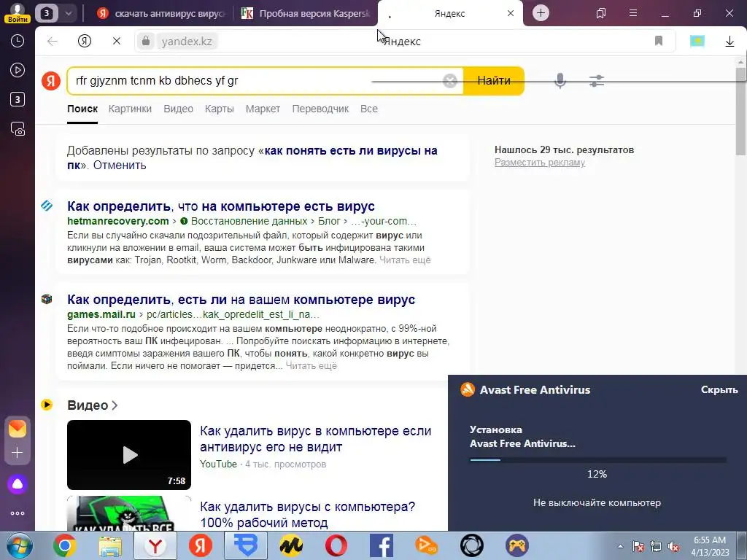Hide Avast popup with Скрыть

point(719,389)
